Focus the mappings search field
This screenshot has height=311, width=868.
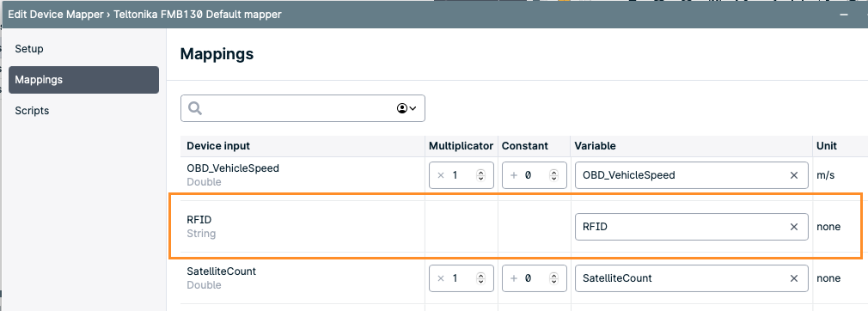click(303, 108)
